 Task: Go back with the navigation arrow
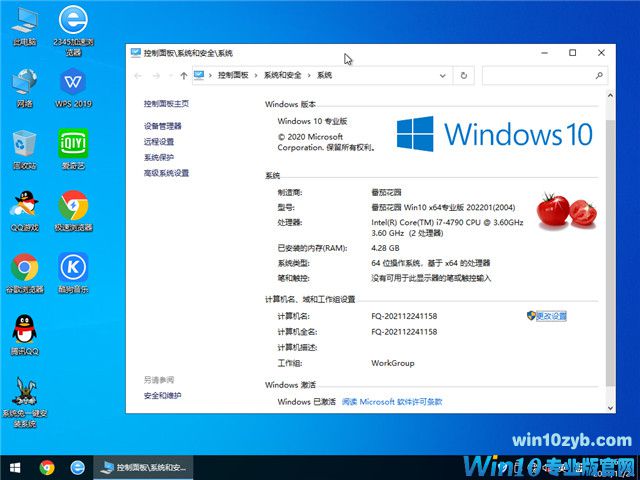[x=138, y=76]
